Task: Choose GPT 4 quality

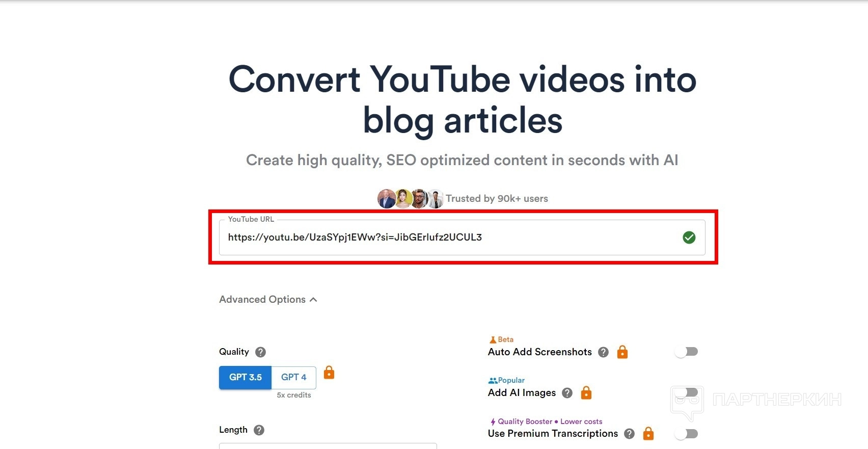Action: coord(294,378)
